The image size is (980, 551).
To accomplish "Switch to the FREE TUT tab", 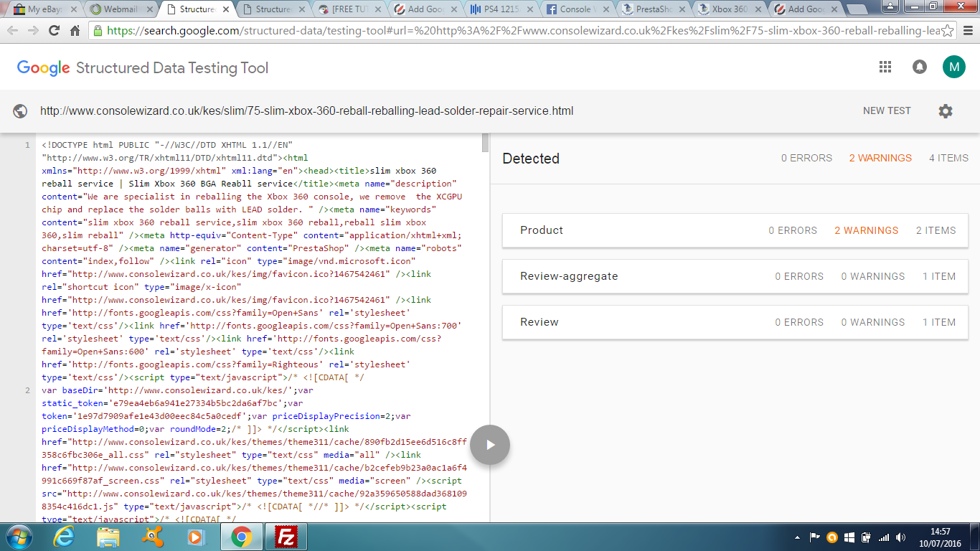I will point(349,9).
